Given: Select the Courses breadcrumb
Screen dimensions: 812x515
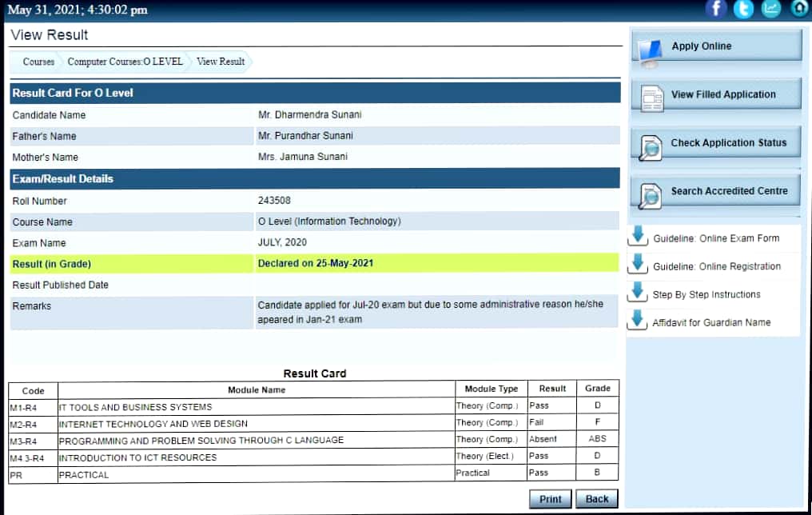Looking at the screenshot, I should (x=38, y=62).
